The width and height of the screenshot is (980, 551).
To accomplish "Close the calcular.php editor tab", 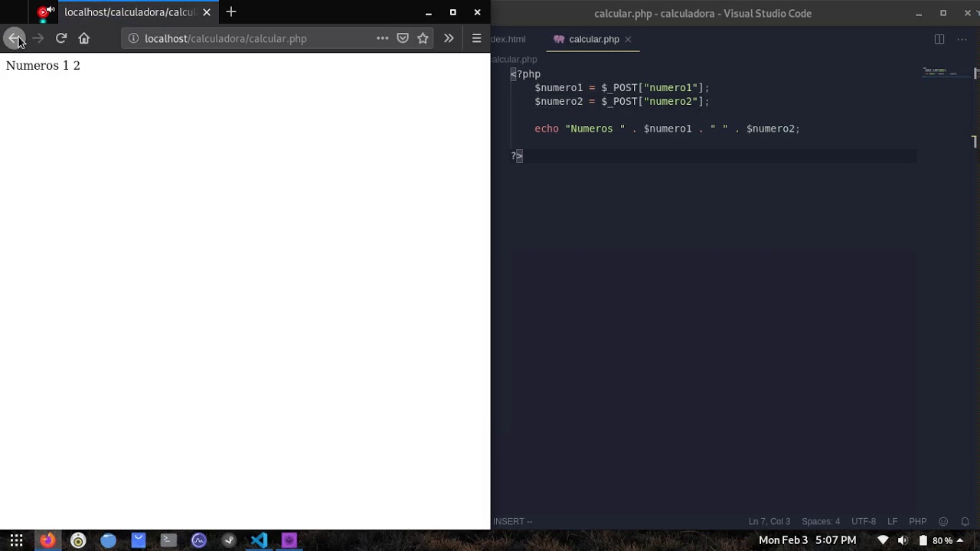I will [628, 39].
